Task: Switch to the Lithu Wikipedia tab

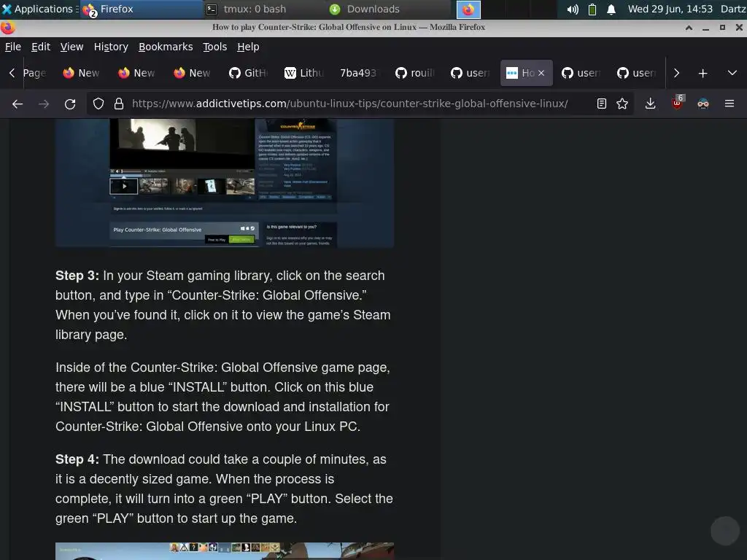Action: click(x=304, y=74)
